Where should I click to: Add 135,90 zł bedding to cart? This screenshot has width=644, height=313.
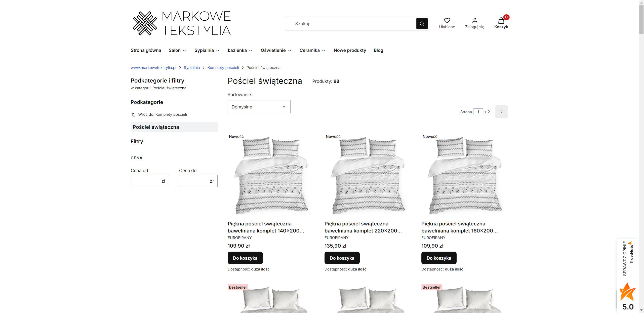tap(342, 258)
